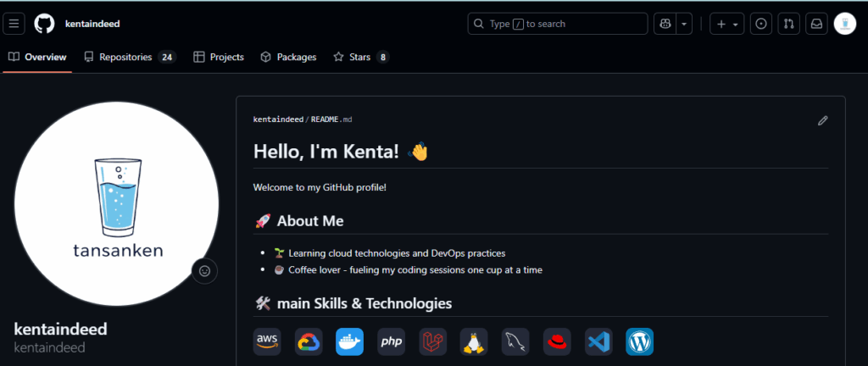Open the hamburger navigation menu
This screenshot has height=366, width=868.
click(x=14, y=24)
